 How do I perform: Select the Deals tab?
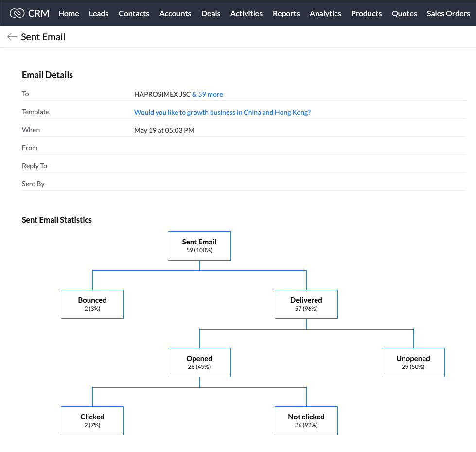coord(211,13)
